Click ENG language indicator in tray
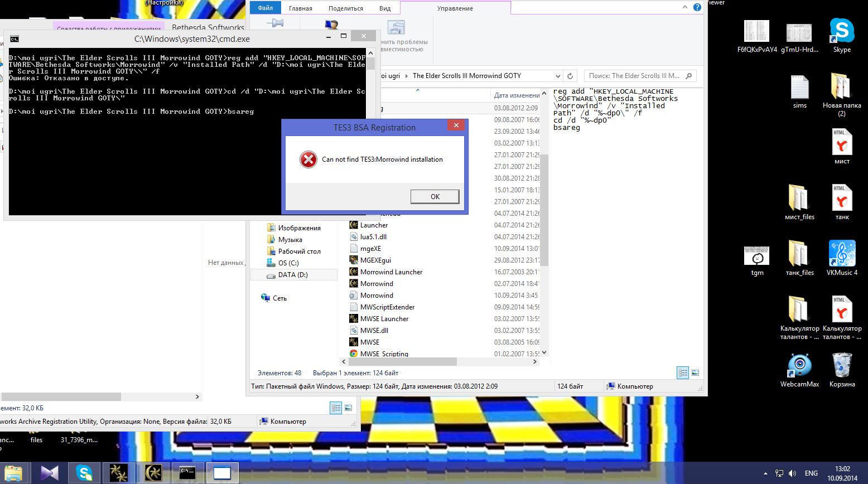The height and width of the screenshot is (484, 868). [x=811, y=473]
